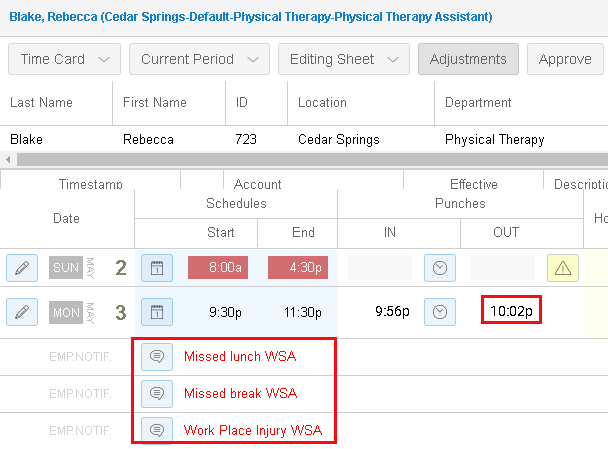Select the 10:02p OUT punch field
This screenshot has width=608, height=449.
point(511,311)
